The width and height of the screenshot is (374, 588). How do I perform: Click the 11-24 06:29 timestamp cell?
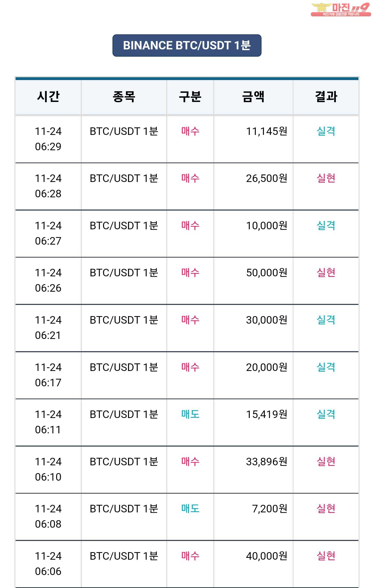[x=48, y=139]
